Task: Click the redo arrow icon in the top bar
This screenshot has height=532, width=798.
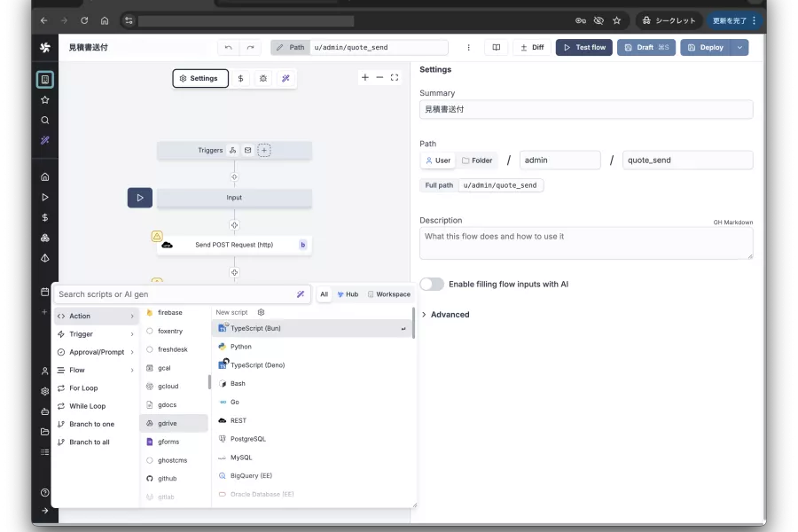Action: pos(250,47)
